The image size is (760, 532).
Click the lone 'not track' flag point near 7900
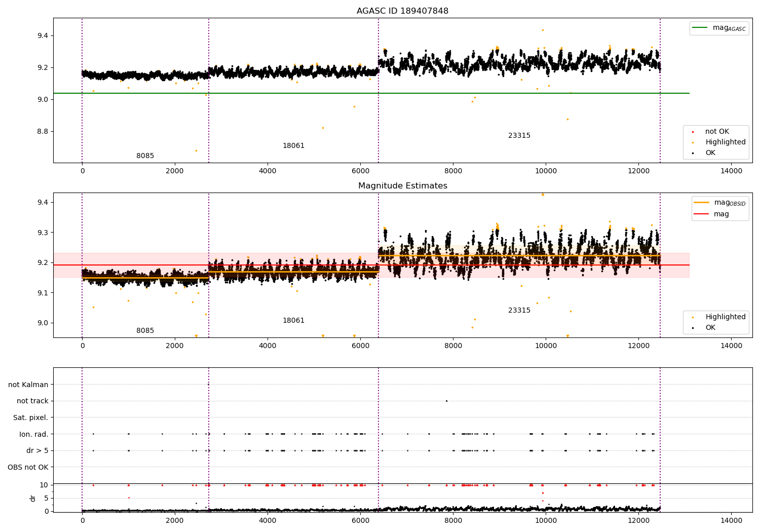click(x=446, y=401)
